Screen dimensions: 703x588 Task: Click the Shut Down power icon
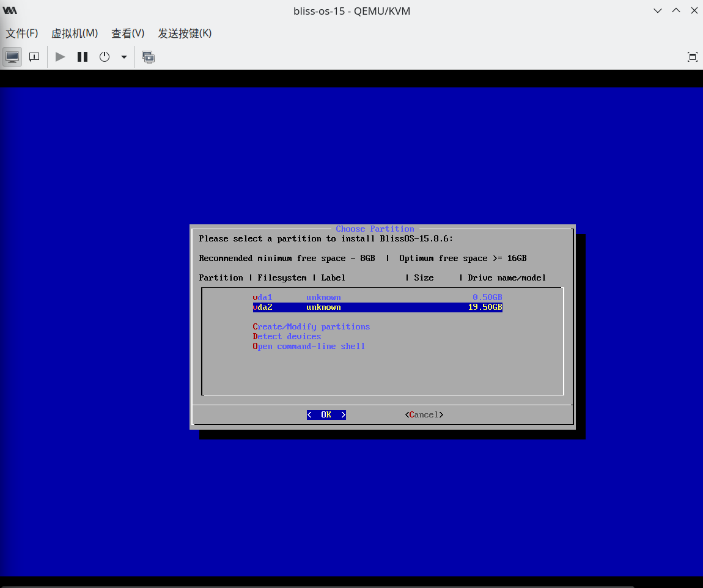[x=105, y=57]
